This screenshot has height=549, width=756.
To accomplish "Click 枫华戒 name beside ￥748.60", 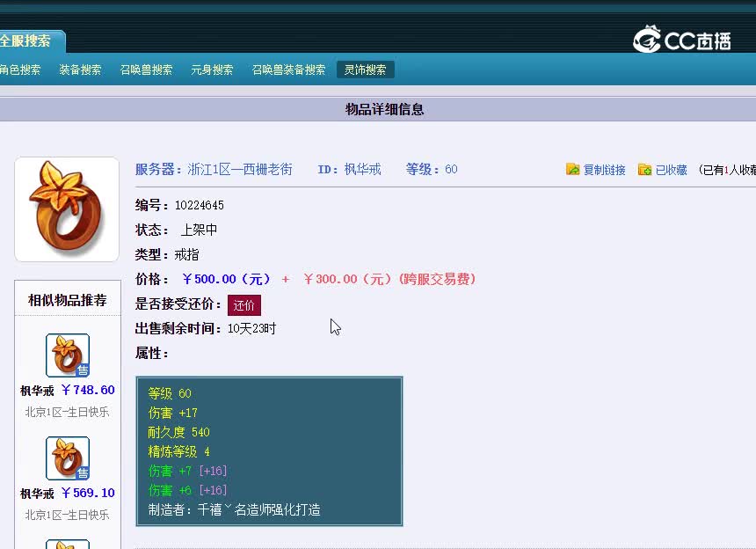I will coord(37,391).
